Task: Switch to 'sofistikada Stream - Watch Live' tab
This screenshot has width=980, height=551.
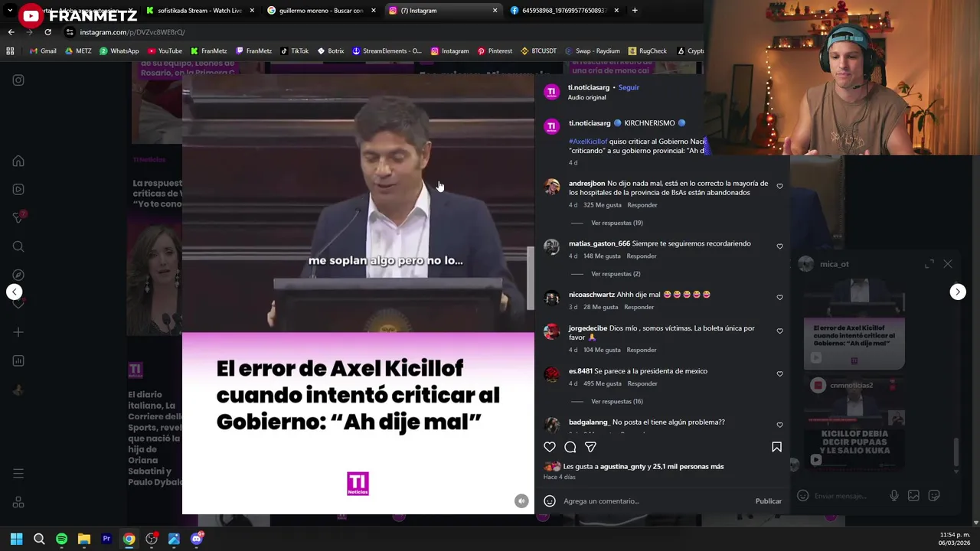Action: 200,11
